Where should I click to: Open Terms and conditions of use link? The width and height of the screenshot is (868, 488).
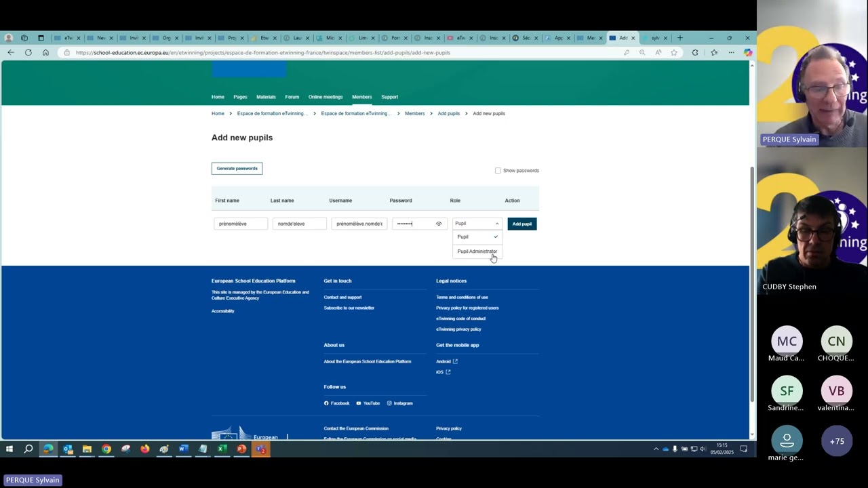click(462, 297)
